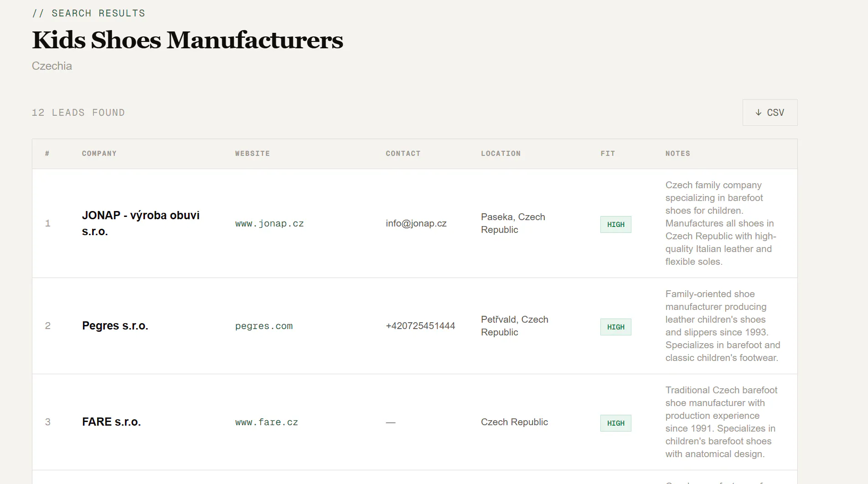The height and width of the screenshot is (484, 868).
Task: Open www.fare.cz website link
Action: click(267, 422)
